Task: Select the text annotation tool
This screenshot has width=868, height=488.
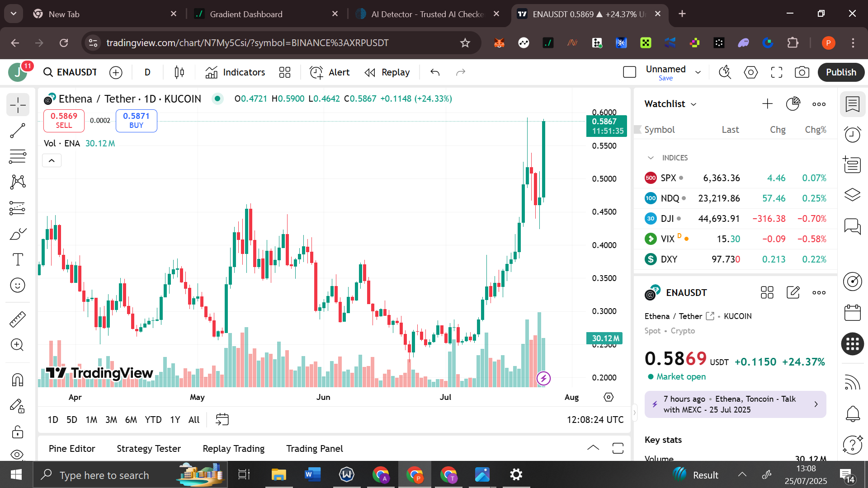Action: click(18, 259)
